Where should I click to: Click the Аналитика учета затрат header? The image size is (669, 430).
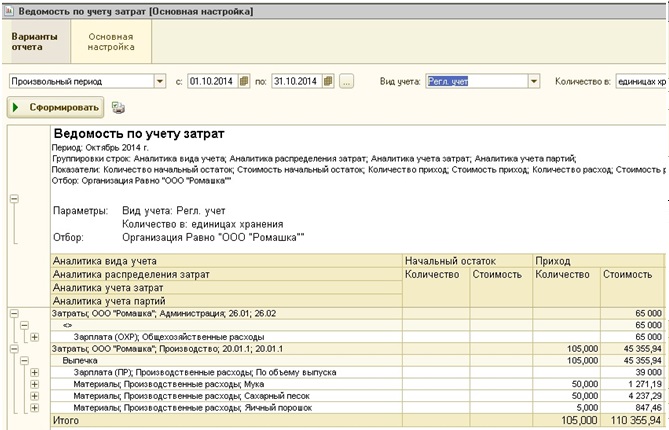pos(227,288)
